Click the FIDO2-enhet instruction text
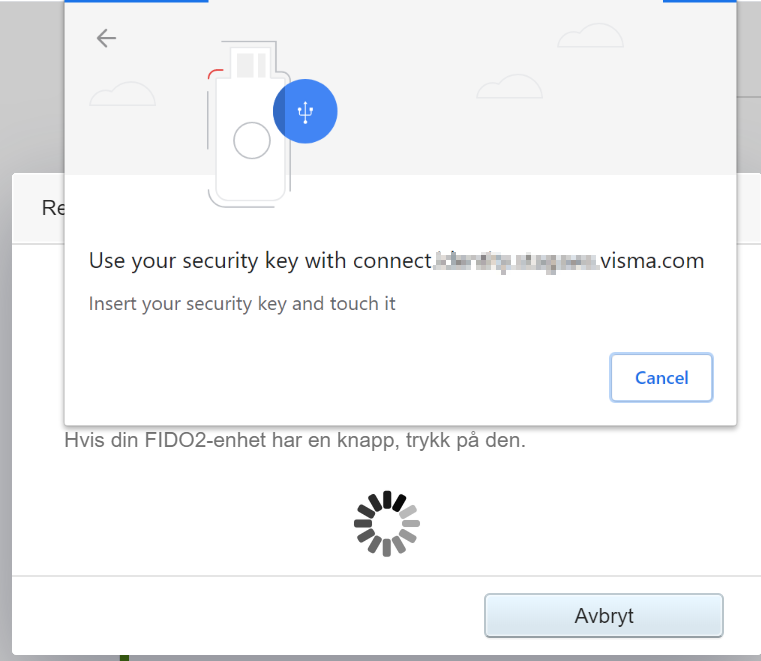Image resolution: width=761 pixels, height=661 pixels. click(294, 440)
